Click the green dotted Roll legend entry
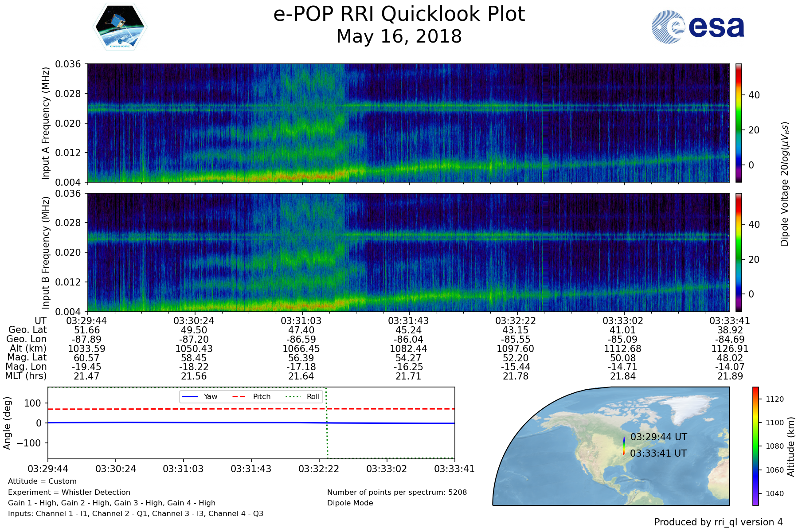 302,396
